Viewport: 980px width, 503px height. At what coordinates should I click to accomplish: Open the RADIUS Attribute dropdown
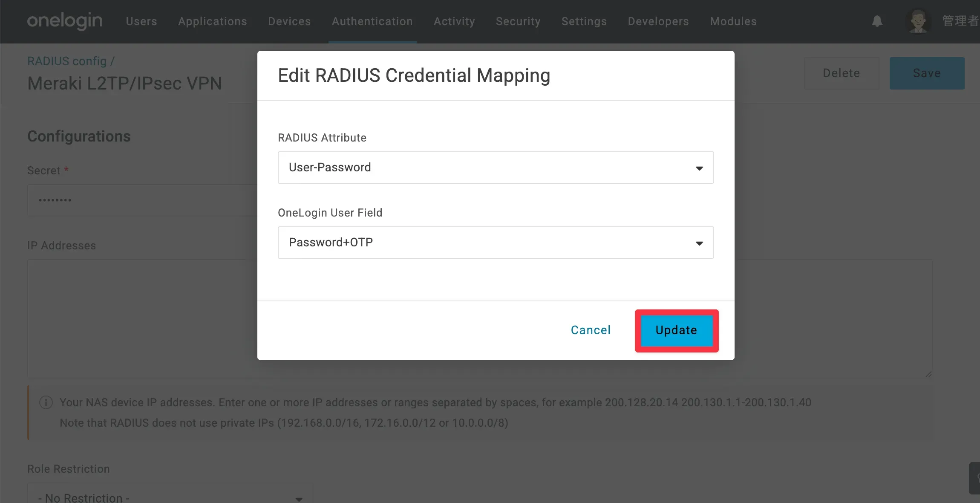click(496, 168)
